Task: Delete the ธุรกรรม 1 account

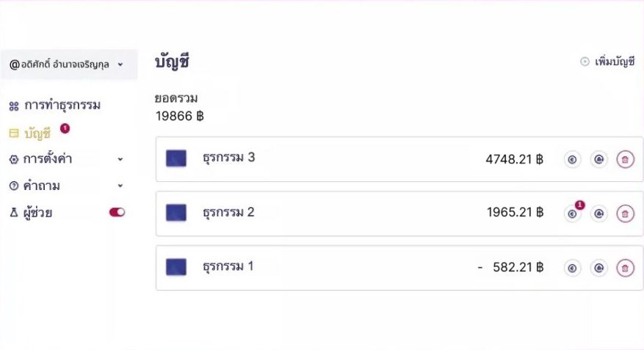Action: (x=625, y=268)
